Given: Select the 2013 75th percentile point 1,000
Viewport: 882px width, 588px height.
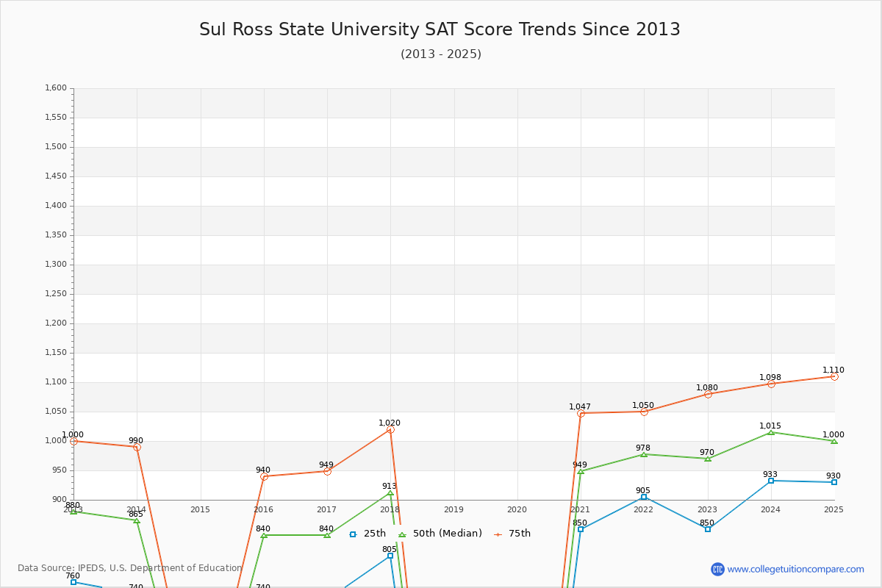Looking at the screenshot, I should (x=73, y=441).
